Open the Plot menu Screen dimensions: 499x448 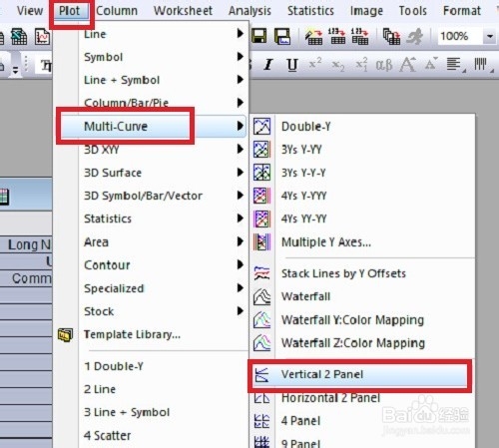point(69,11)
